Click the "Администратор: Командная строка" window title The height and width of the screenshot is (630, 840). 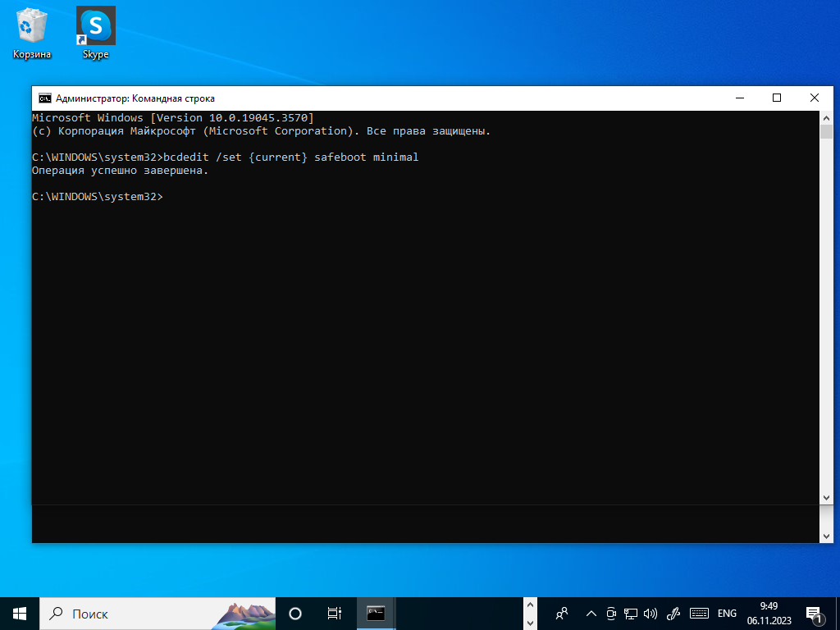[135, 98]
